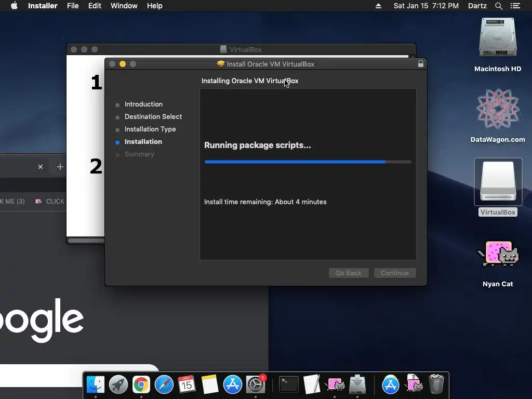The image size is (532, 399).
Task: Open the File menu
Action: pyautogui.click(x=73, y=6)
